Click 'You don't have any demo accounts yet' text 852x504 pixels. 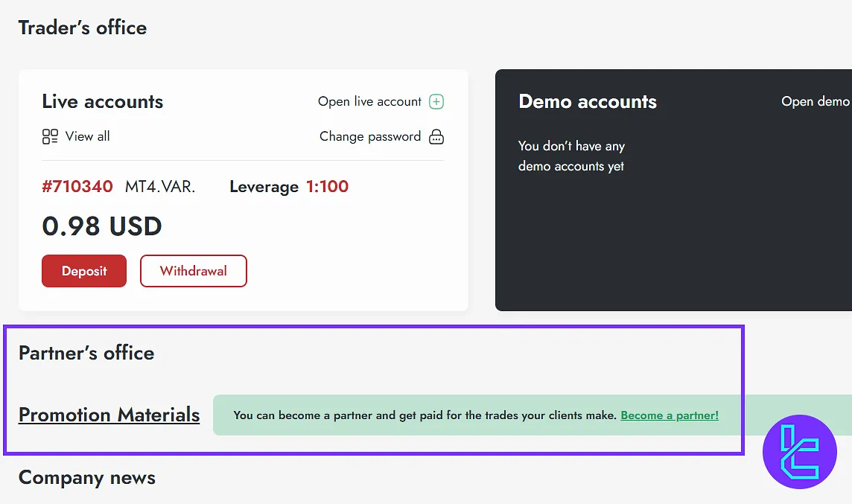coord(572,156)
